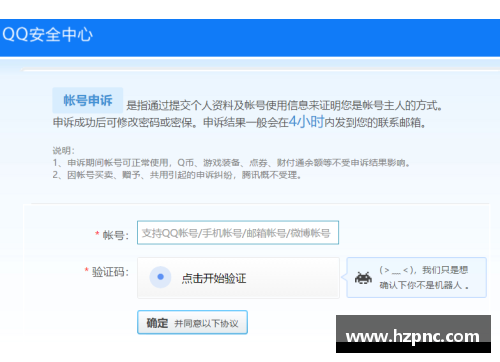500x362 pixels.
Task: Click the 点击开始验证 captcha box text
Action: [x=214, y=278]
